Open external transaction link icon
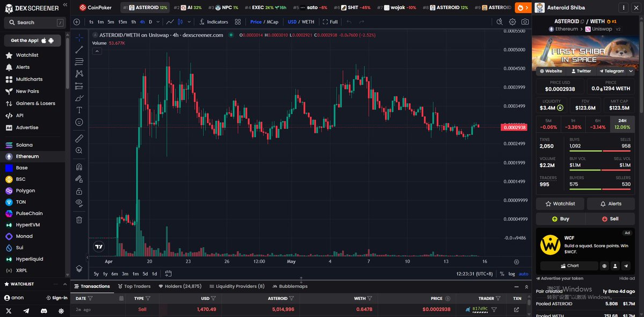Image resolution: width=644 pixels, height=317 pixels. pyautogui.click(x=516, y=309)
